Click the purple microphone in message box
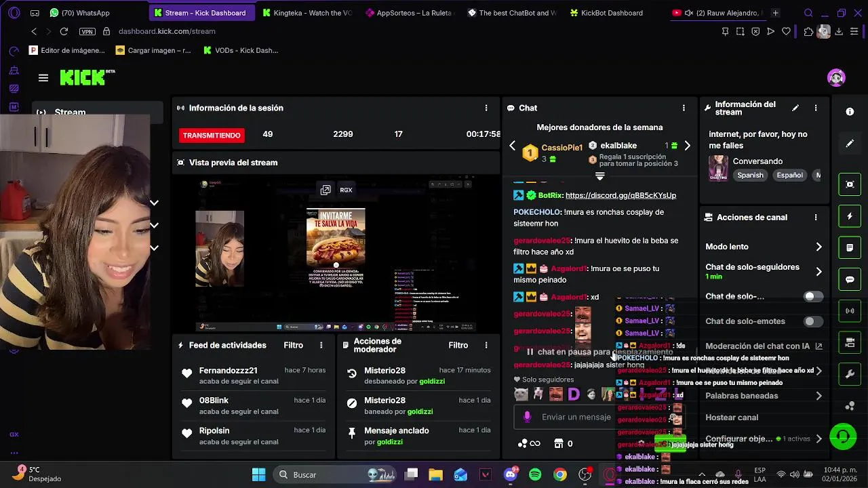This screenshot has width=868, height=488. pos(527,417)
